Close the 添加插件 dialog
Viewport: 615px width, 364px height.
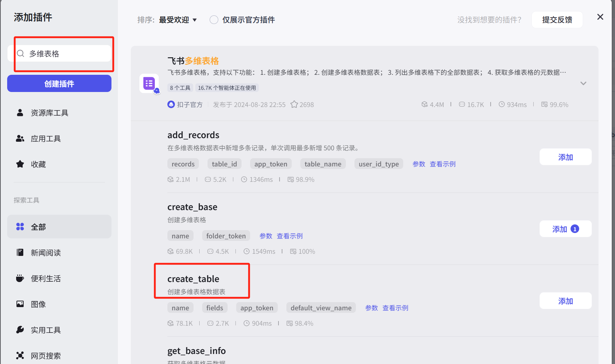pyautogui.click(x=600, y=17)
